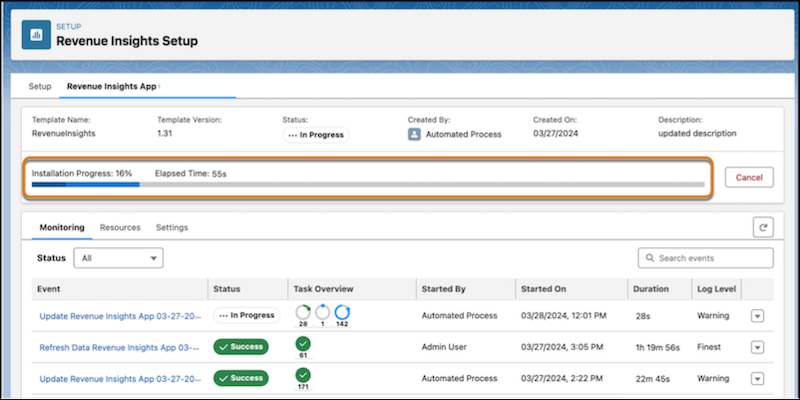Click the refresh icon button in Monitoring panel
The height and width of the screenshot is (400, 800).
(x=763, y=228)
